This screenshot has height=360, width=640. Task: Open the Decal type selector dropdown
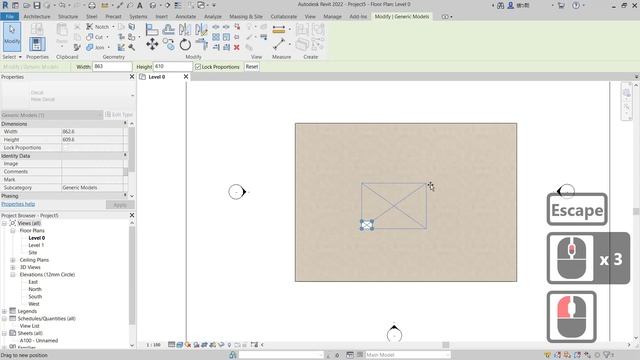[132, 95]
